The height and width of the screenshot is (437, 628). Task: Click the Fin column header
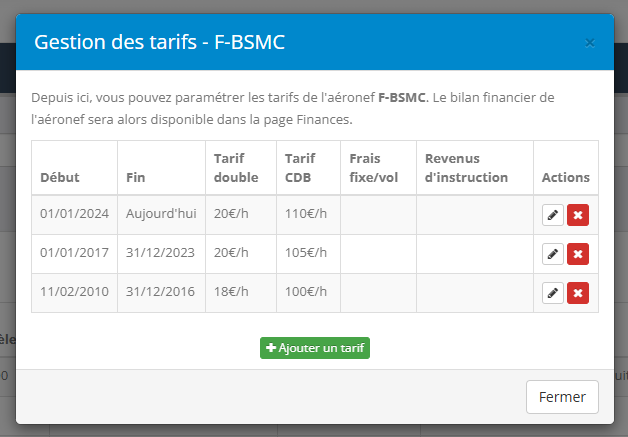pos(135,177)
